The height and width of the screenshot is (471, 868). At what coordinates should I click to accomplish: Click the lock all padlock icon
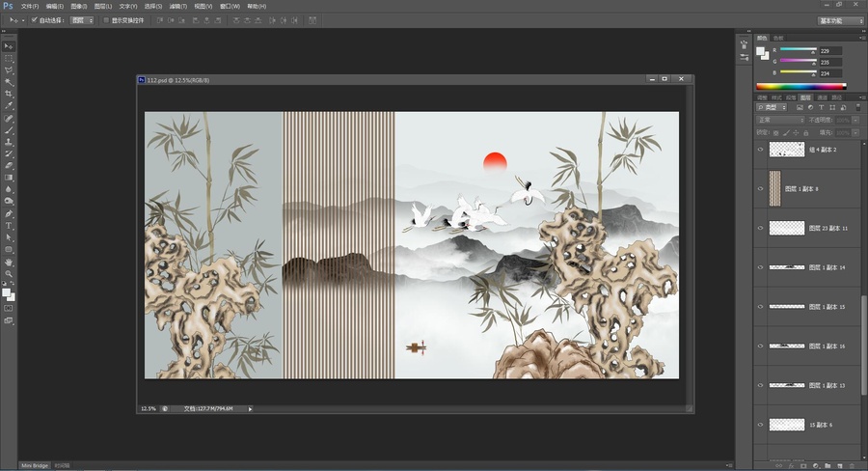coord(806,133)
